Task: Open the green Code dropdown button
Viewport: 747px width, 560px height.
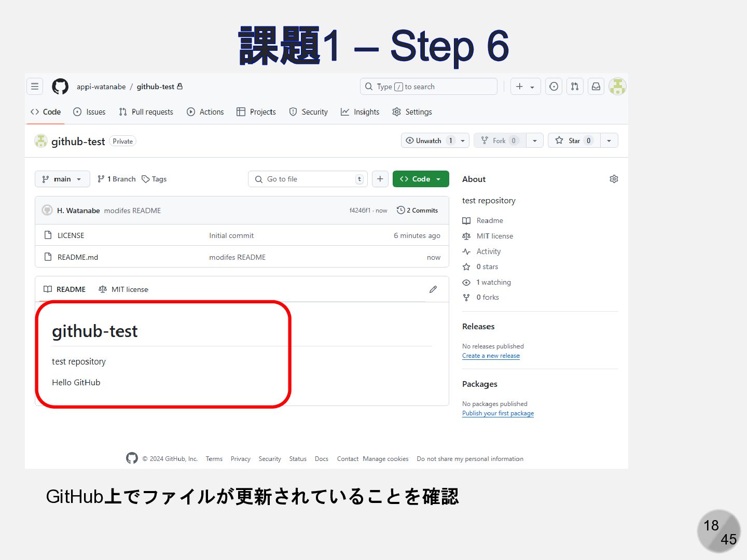Action: point(421,179)
